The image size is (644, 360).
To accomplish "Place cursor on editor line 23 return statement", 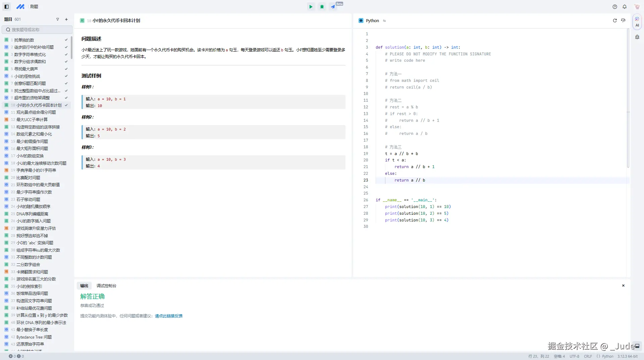I will 410,180.
